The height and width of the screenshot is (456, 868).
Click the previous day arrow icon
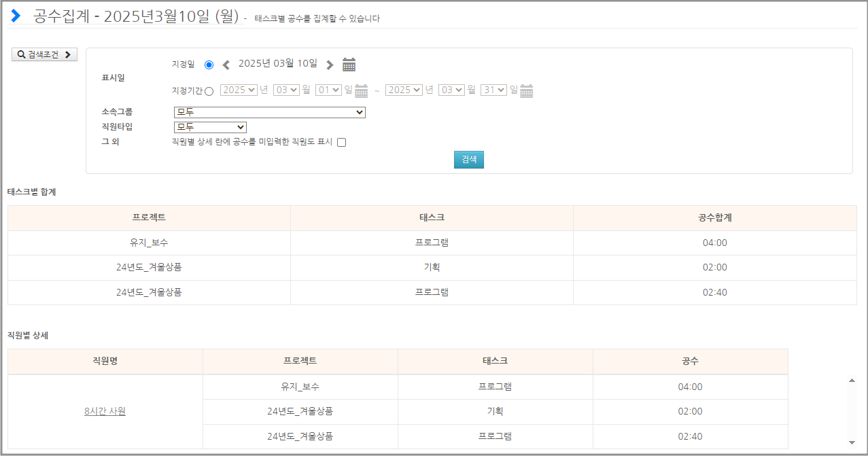226,65
